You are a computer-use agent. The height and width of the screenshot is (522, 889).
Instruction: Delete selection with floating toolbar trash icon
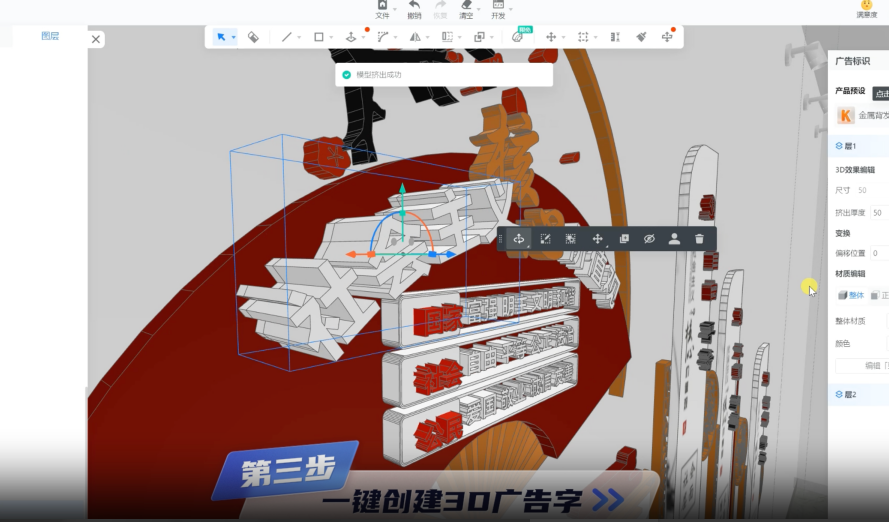click(x=699, y=239)
